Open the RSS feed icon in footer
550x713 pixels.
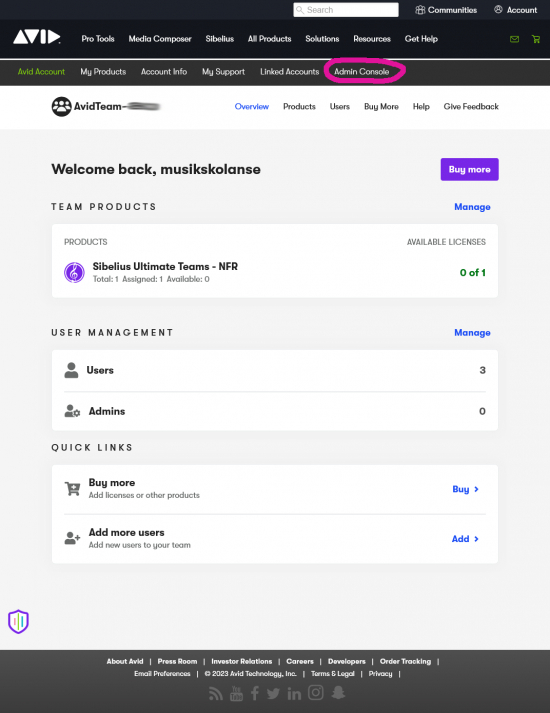tap(216, 694)
